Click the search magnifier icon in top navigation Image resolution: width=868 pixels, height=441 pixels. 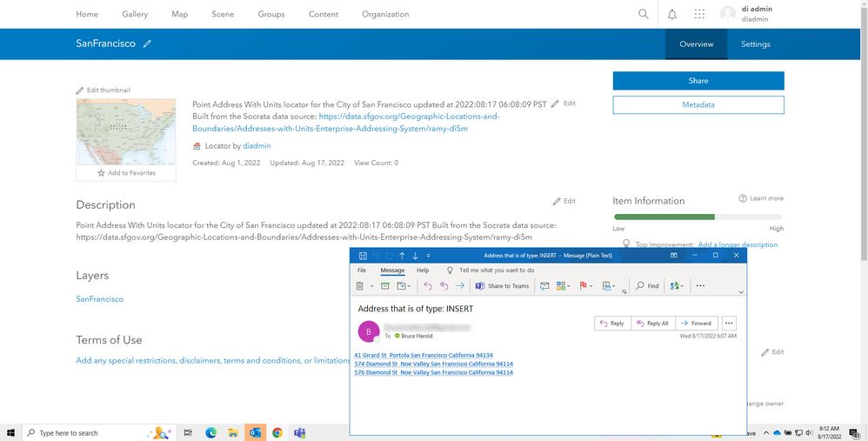644,14
